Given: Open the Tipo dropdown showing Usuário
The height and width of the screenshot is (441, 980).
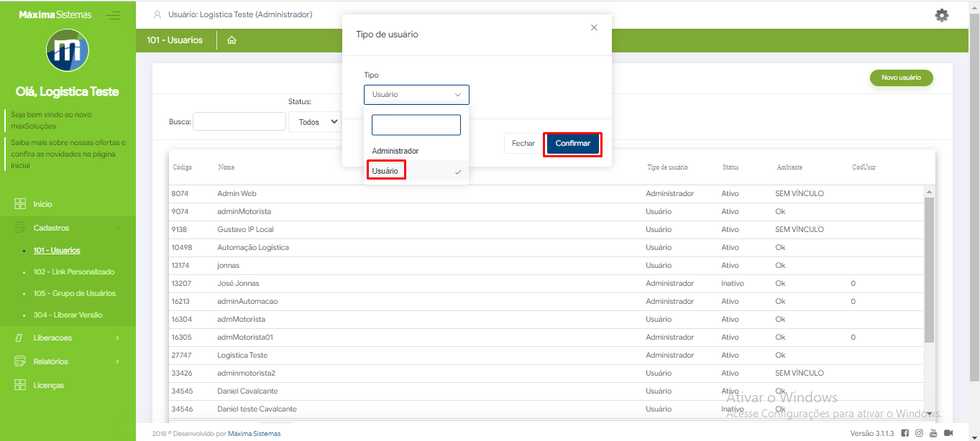Looking at the screenshot, I should click(416, 95).
